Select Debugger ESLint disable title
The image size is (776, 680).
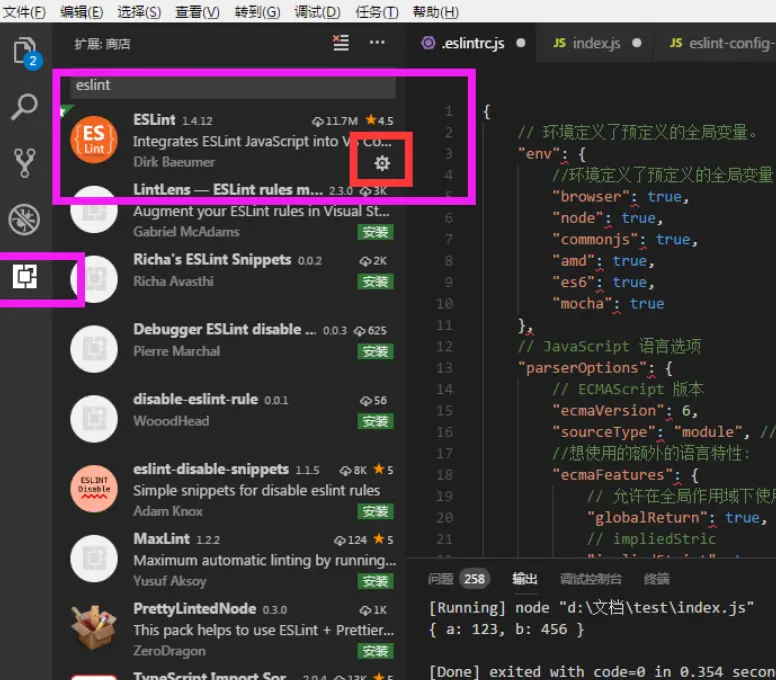(224, 329)
